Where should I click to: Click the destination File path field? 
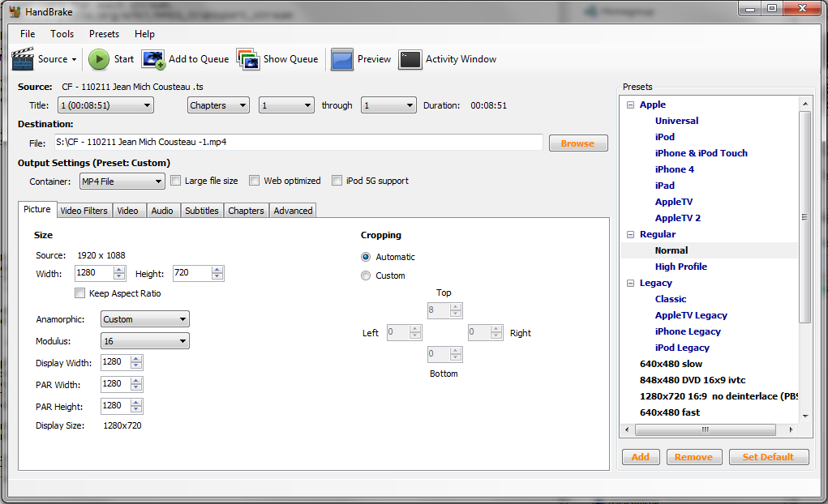point(298,142)
